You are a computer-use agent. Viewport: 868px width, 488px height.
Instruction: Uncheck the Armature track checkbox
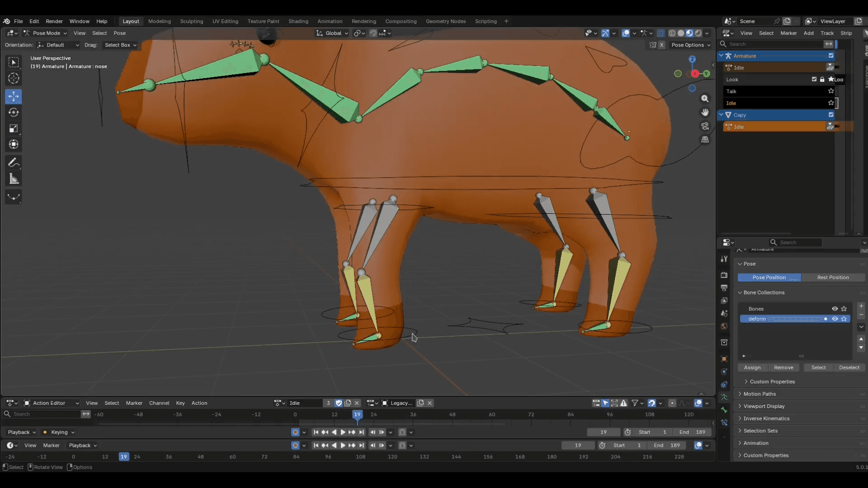pos(831,56)
